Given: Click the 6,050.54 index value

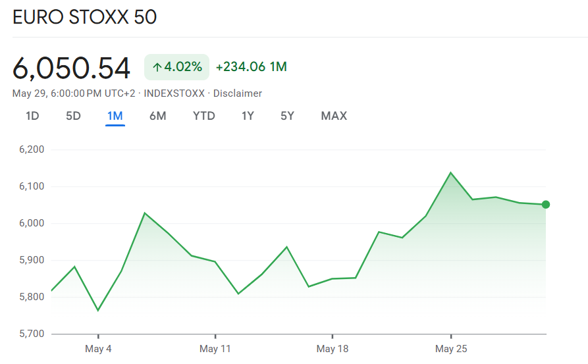Looking at the screenshot, I should pos(71,68).
